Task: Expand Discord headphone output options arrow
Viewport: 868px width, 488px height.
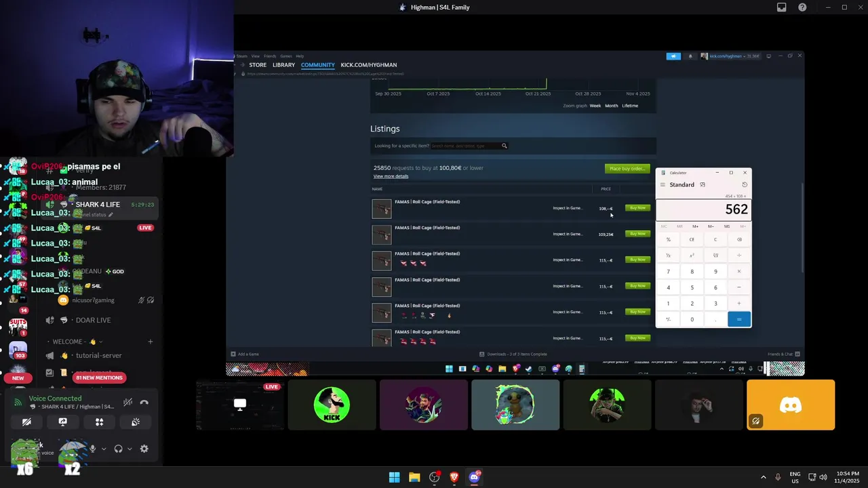Action: 130,449
